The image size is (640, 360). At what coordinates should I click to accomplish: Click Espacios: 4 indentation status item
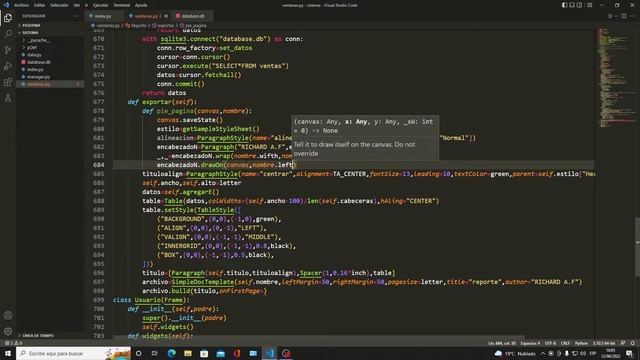coord(530,343)
